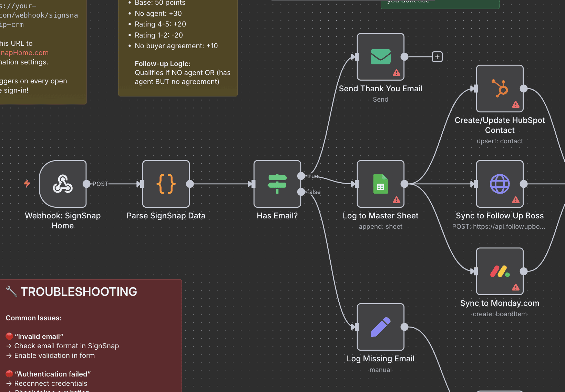The height and width of the screenshot is (392, 565).
Task: Click warning triangle on Monday.com node
Action: tap(516, 287)
